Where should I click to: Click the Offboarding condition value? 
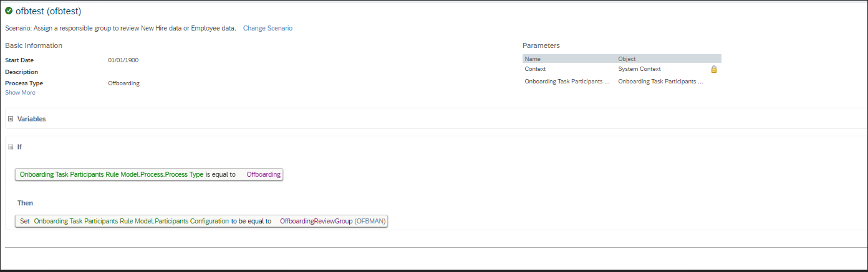pos(264,175)
